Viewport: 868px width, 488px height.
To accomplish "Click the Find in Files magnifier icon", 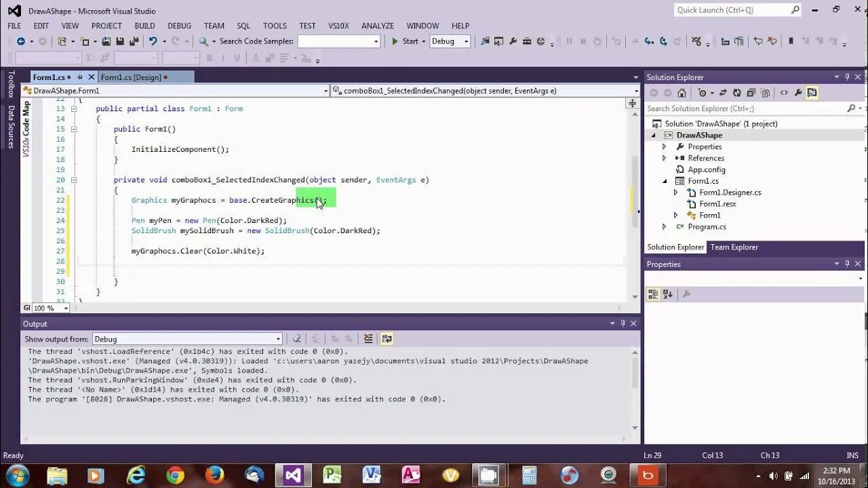I will (x=203, y=41).
